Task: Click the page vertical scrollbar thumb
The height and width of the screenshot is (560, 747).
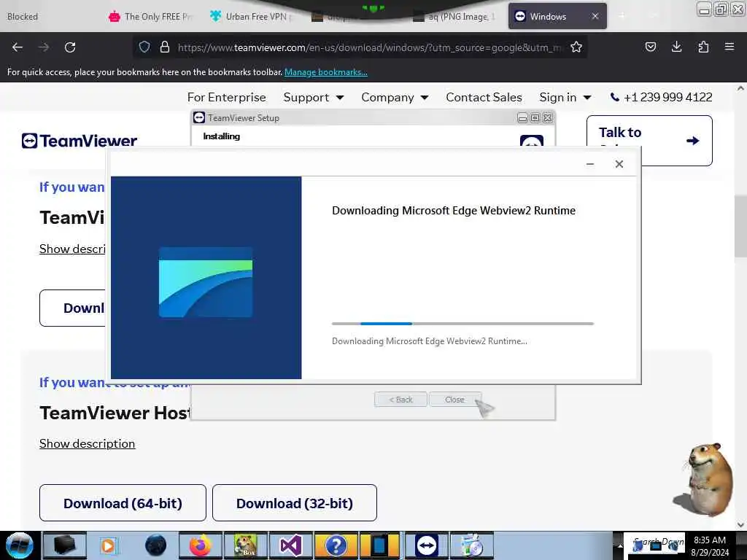Action: click(740, 226)
